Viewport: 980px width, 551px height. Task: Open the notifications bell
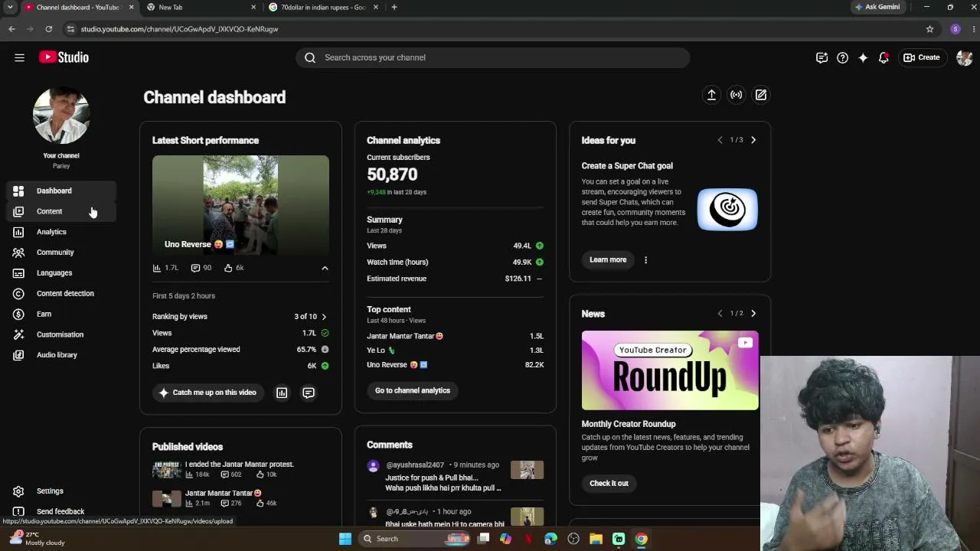click(x=884, y=57)
